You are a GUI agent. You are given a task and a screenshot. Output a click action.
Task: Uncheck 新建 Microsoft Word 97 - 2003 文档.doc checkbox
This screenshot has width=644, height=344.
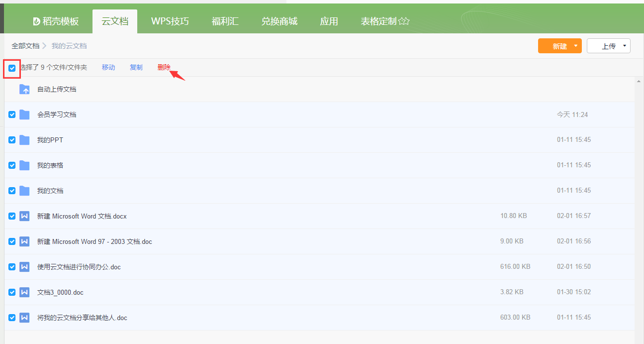[x=12, y=241]
